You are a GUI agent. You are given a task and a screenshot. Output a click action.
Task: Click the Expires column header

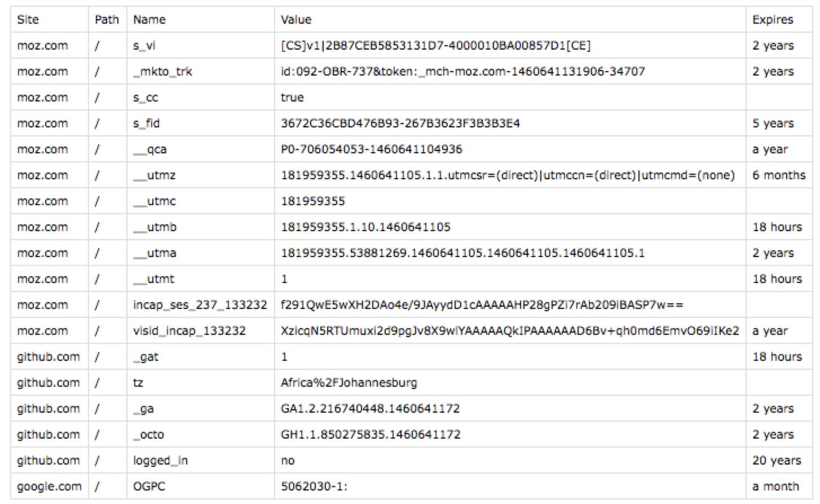pos(773,20)
